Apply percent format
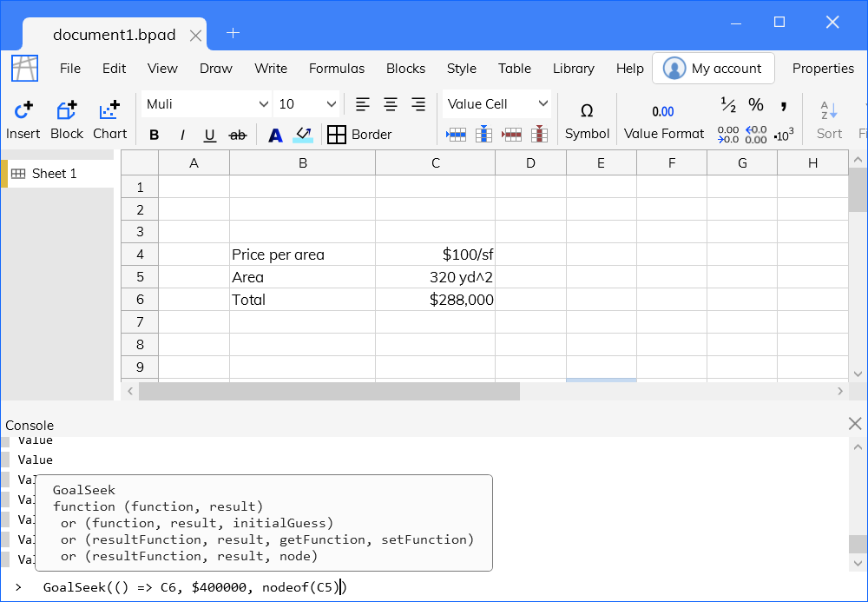The width and height of the screenshot is (868, 602). click(x=756, y=104)
